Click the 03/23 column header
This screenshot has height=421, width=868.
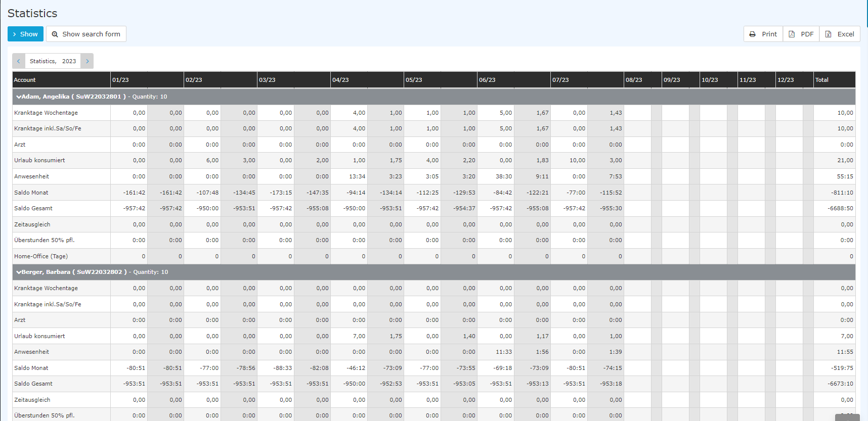click(x=294, y=80)
